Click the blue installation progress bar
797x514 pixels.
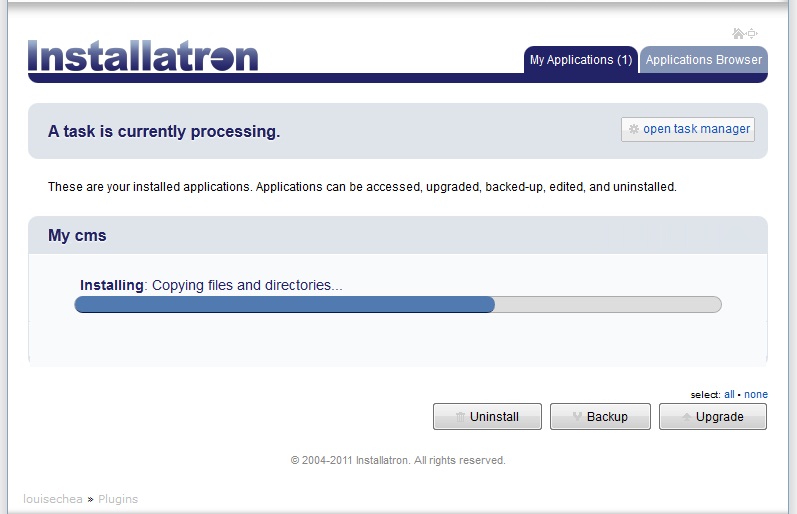[398, 305]
